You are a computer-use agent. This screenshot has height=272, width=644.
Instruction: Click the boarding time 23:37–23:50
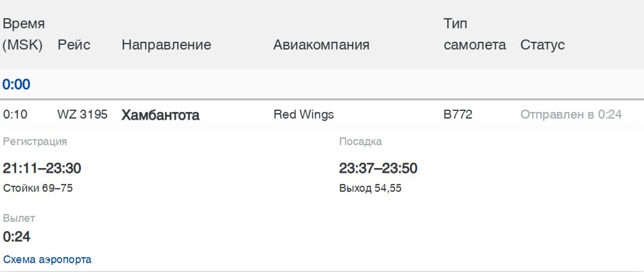click(378, 169)
